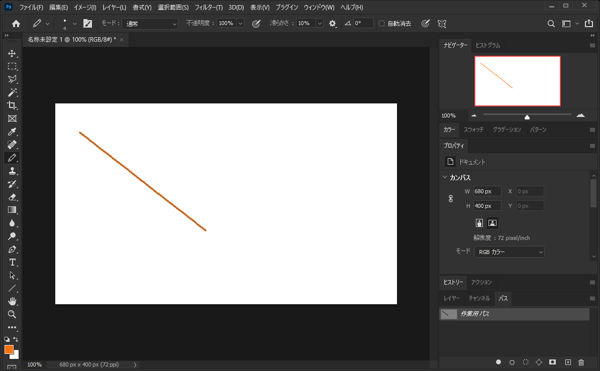Click the Share icon at top right
Viewport: 600px width, 371px height.
point(589,23)
